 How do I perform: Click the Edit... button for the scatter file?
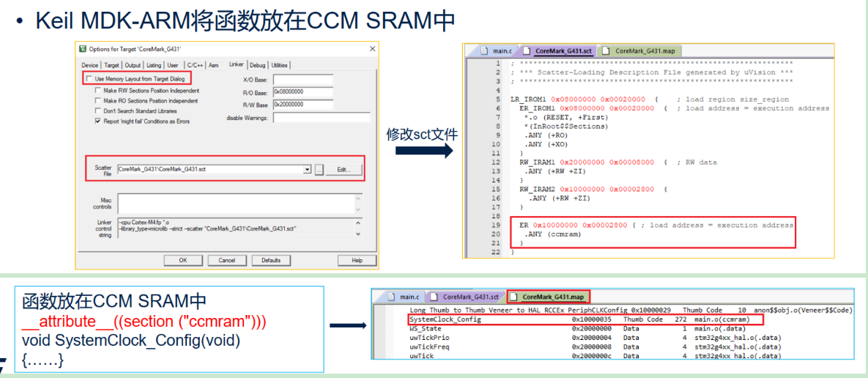[x=345, y=170]
